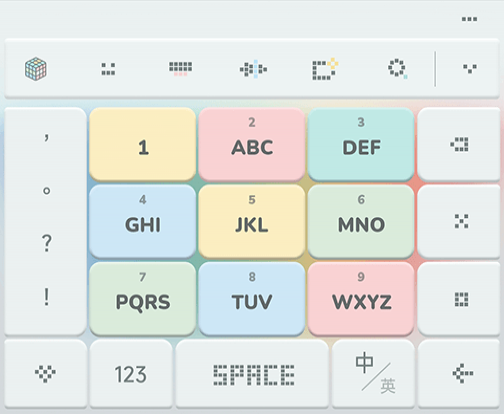Collapse keyboard with the down chevron
This screenshot has width=504, height=414.
(470, 69)
